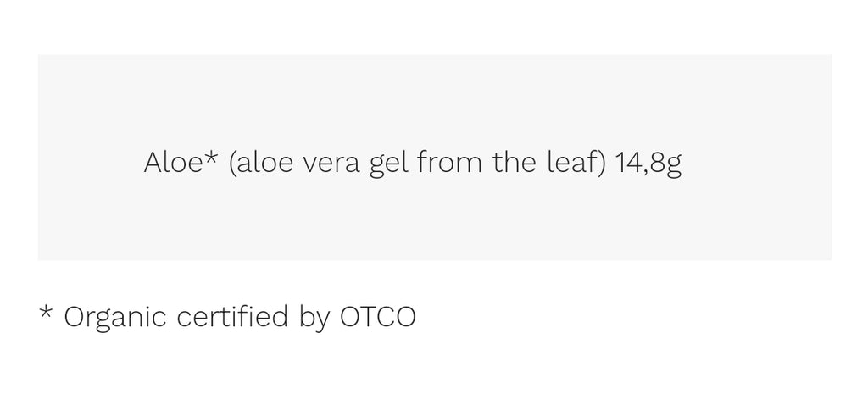Click the "OTCO" certifier name
The width and height of the screenshot is (868, 394).
tap(377, 317)
